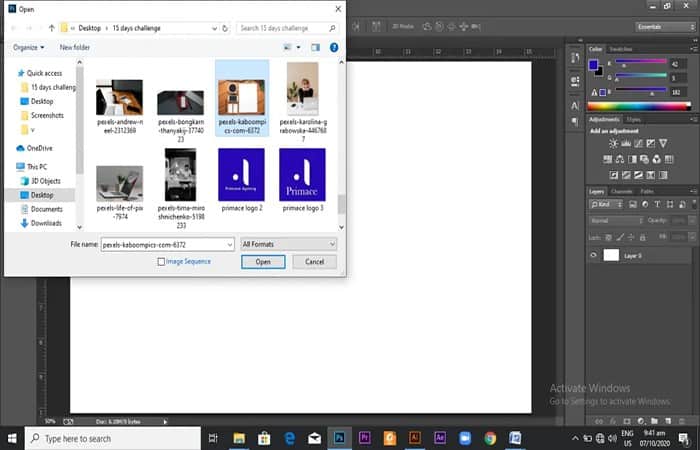Open the Layers panel flyout menu
Screen dimensions: 700x450
point(694,192)
